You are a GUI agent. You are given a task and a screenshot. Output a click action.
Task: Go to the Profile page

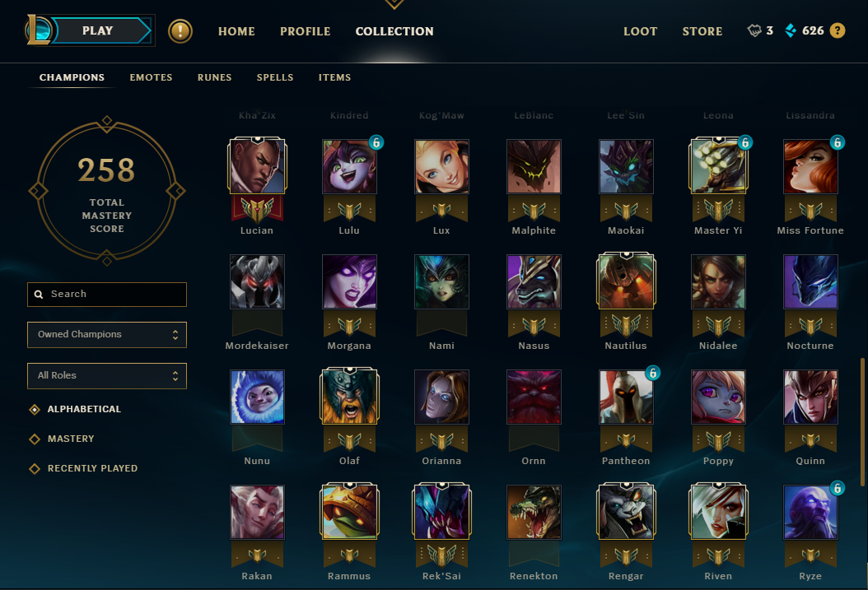tap(305, 31)
